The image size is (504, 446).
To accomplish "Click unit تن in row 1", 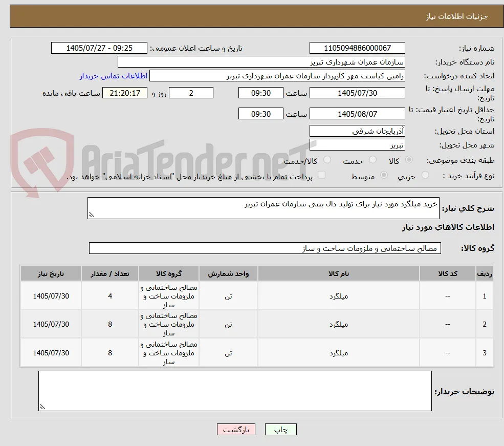I will (228, 296).
